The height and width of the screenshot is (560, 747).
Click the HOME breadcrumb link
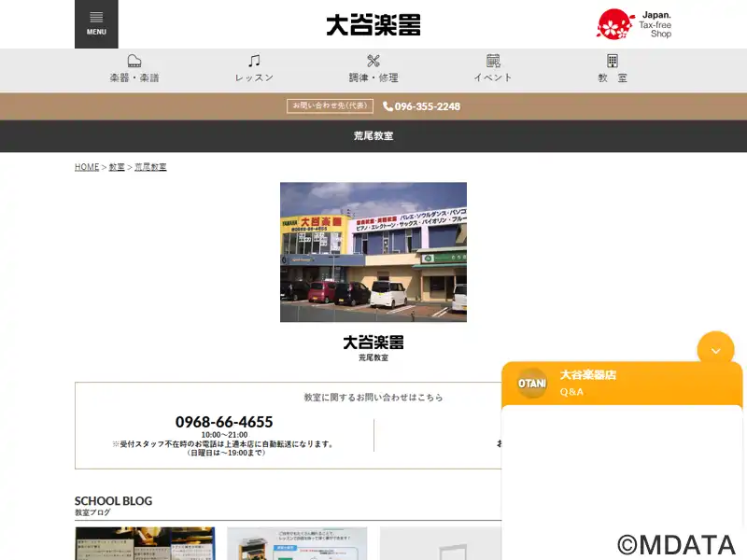87,167
